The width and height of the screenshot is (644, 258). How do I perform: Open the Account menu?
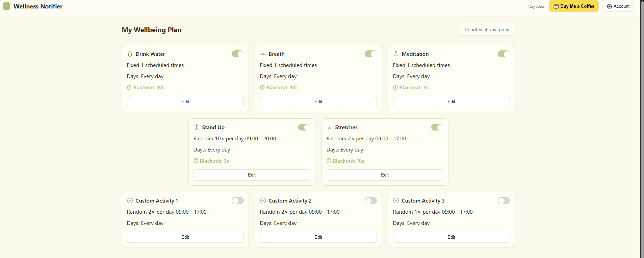(618, 6)
